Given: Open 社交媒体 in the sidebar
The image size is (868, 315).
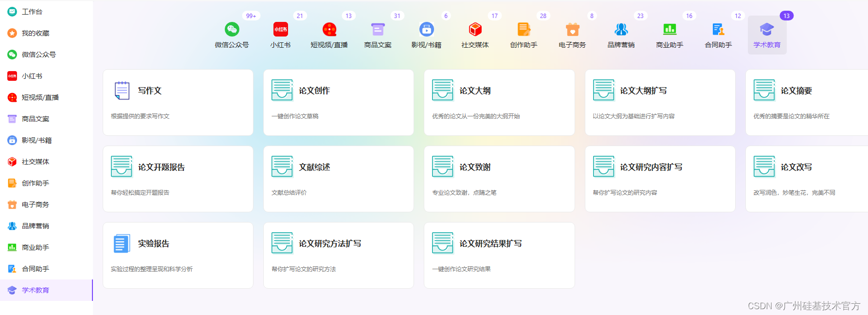Looking at the screenshot, I should (46, 162).
